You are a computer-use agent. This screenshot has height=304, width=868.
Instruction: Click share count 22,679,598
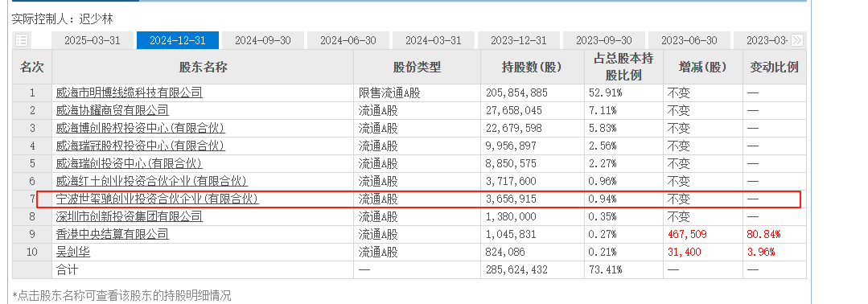tap(514, 129)
